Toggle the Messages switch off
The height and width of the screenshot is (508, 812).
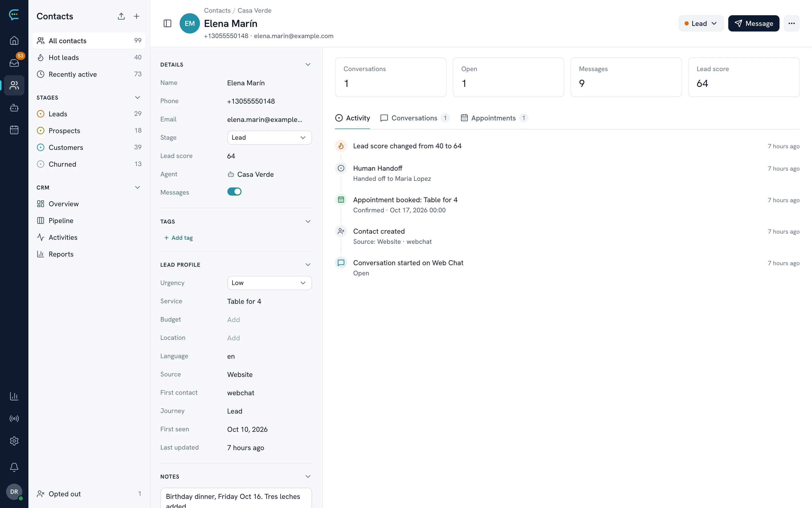click(234, 192)
